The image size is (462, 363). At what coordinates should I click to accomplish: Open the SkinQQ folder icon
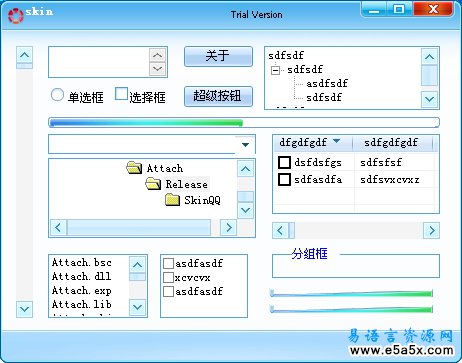pos(172,200)
